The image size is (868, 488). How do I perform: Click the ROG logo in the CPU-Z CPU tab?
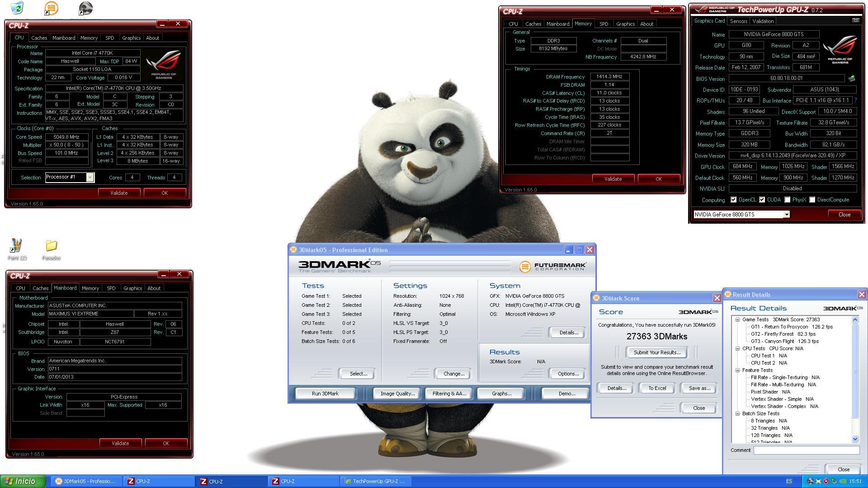click(164, 64)
